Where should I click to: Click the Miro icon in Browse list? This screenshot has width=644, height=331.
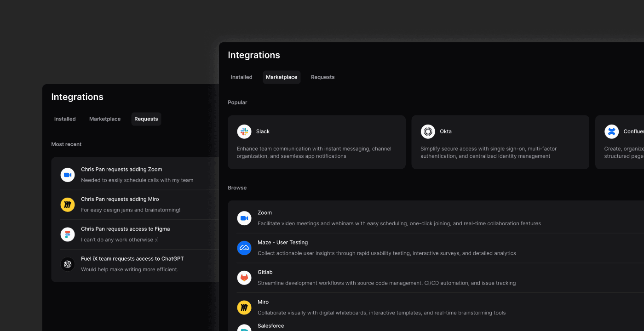(x=244, y=308)
